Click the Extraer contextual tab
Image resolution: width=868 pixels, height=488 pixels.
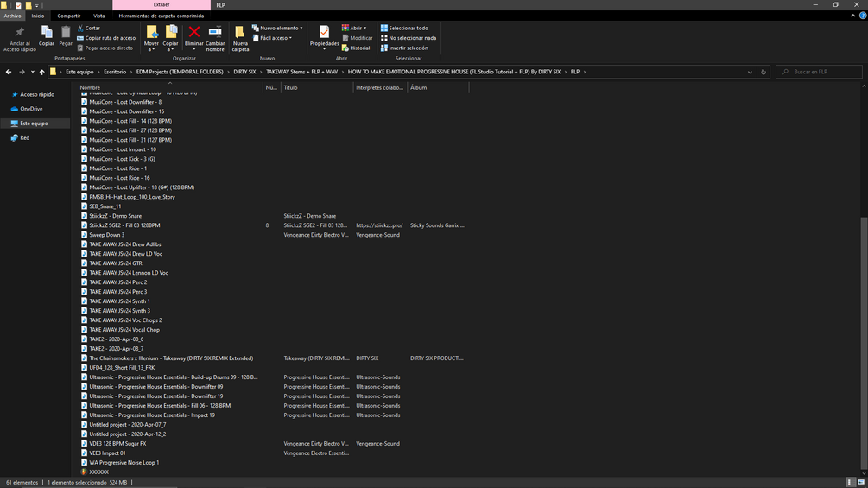tap(162, 4)
